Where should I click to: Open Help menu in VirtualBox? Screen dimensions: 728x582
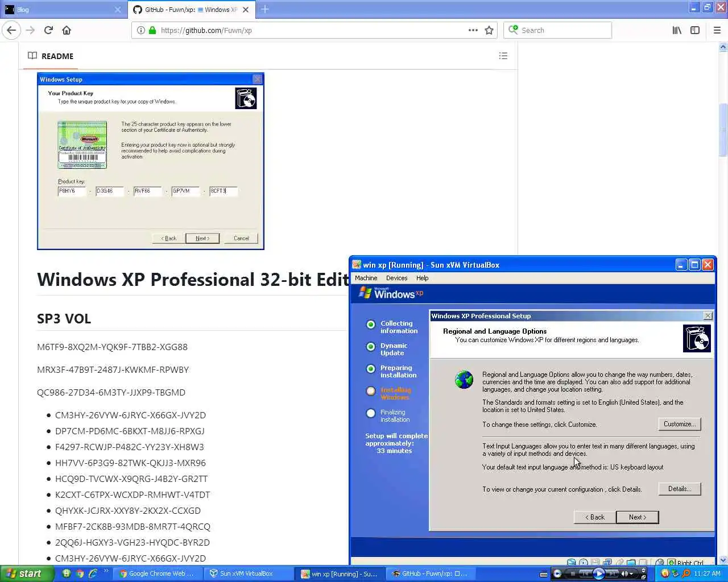tap(422, 278)
